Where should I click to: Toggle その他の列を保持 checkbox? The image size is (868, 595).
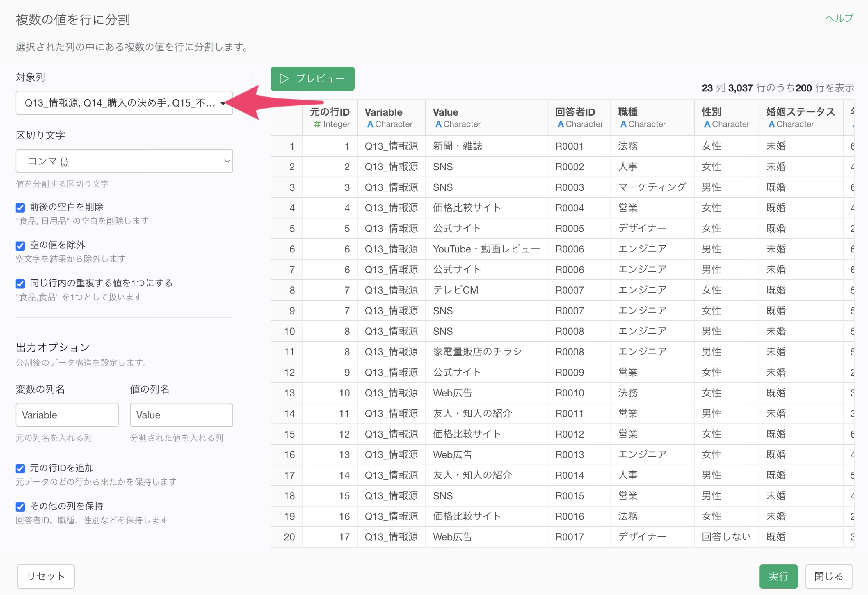tap(20, 507)
